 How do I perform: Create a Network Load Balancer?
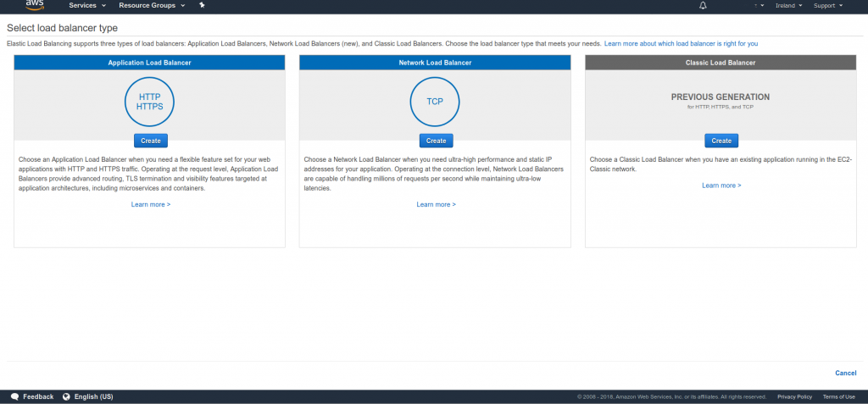436,141
